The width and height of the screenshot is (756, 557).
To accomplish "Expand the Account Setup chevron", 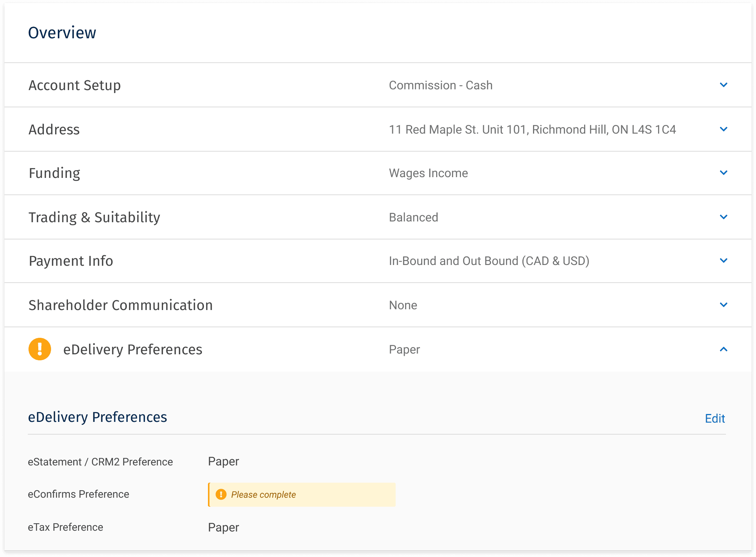I will pos(723,85).
